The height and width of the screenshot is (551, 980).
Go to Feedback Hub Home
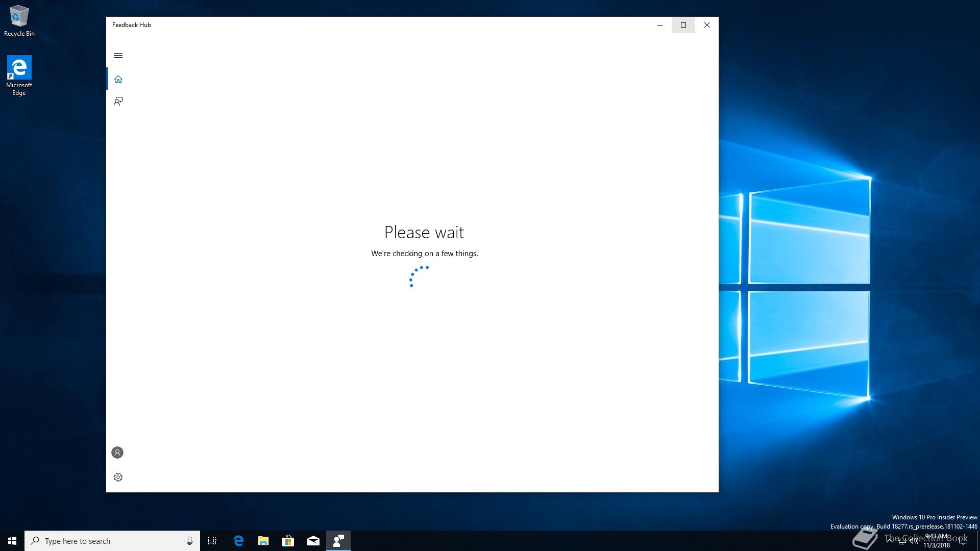[x=118, y=79]
